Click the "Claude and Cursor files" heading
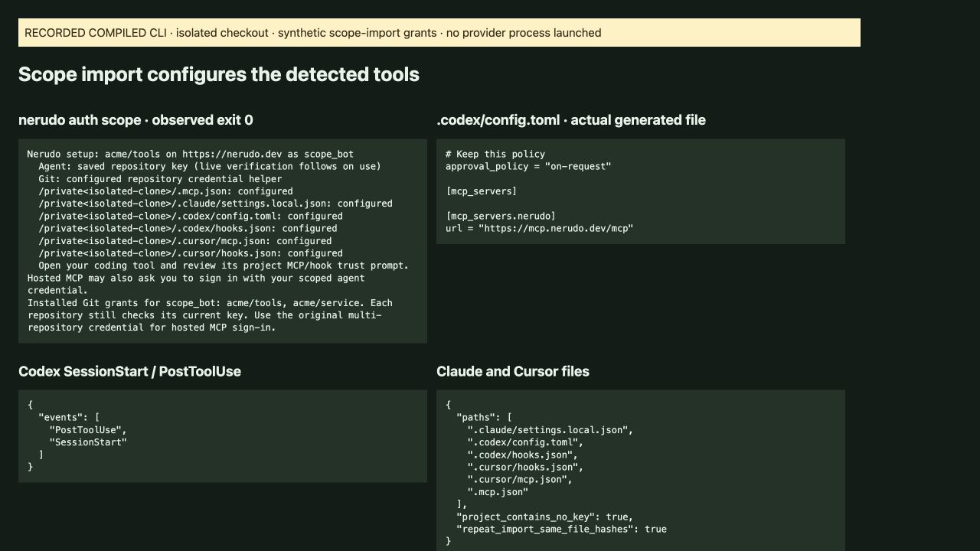The height and width of the screenshot is (551, 980). [x=513, y=371]
